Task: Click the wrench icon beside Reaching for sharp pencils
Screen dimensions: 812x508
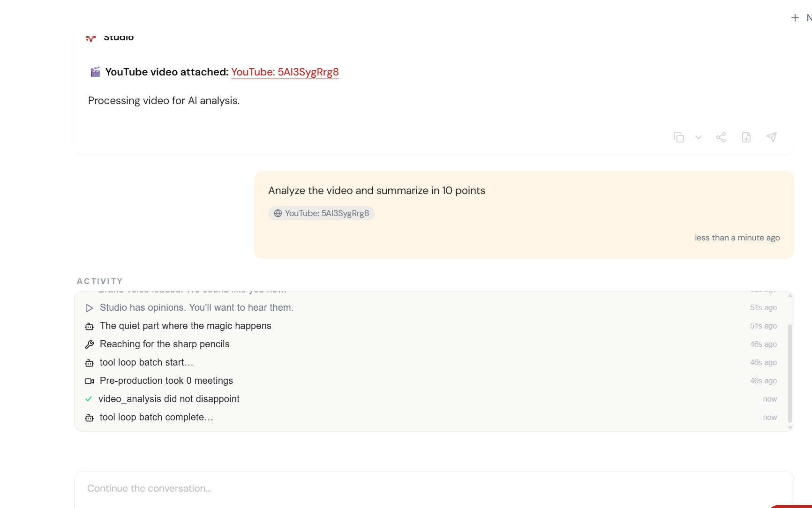Action: 89,344
